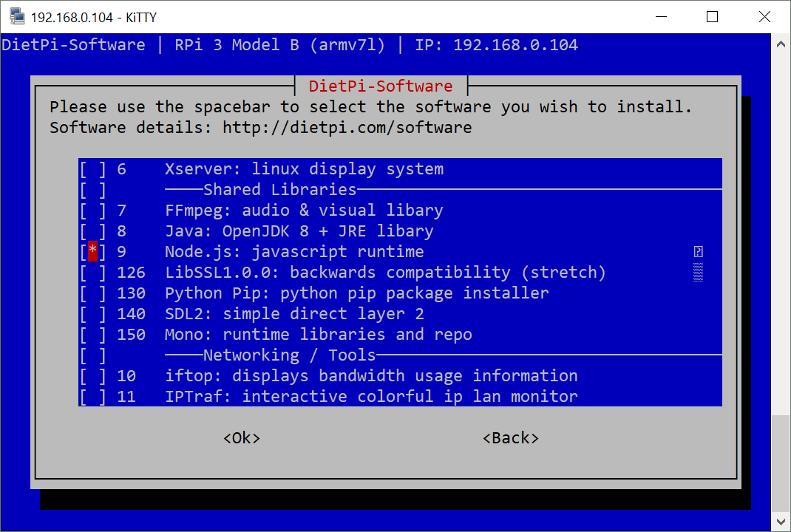
Task: Click the 'Shared Libraries' section header text
Action: [280, 190]
